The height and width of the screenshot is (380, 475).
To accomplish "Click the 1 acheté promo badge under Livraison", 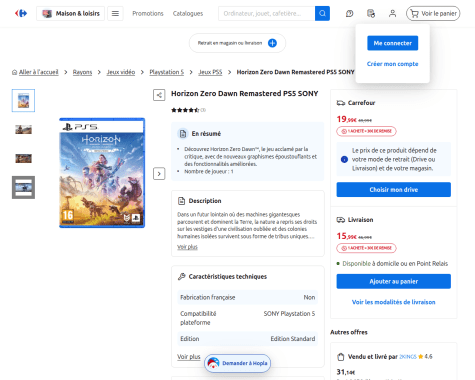I will coord(366,248).
